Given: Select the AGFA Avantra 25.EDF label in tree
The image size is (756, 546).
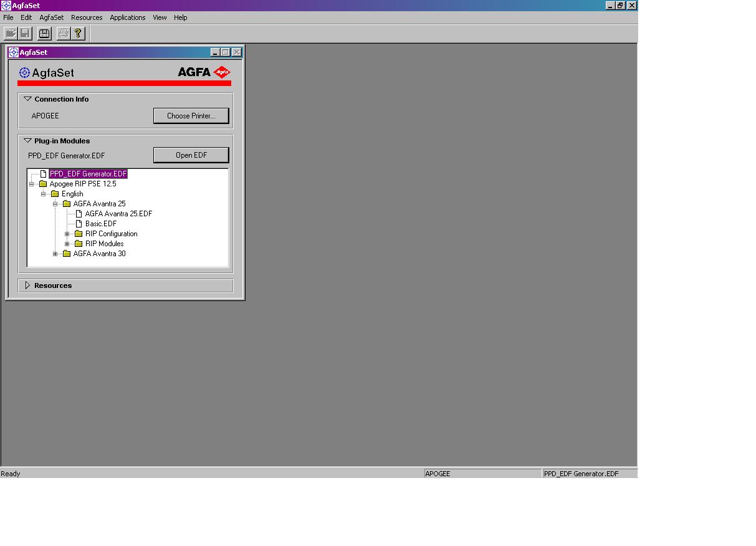Looking at the screenshot, I should pyautogui.click(x=118, y=214).
